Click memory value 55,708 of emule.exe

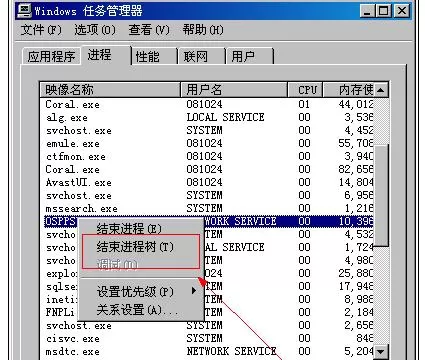(x=356, y=143)
